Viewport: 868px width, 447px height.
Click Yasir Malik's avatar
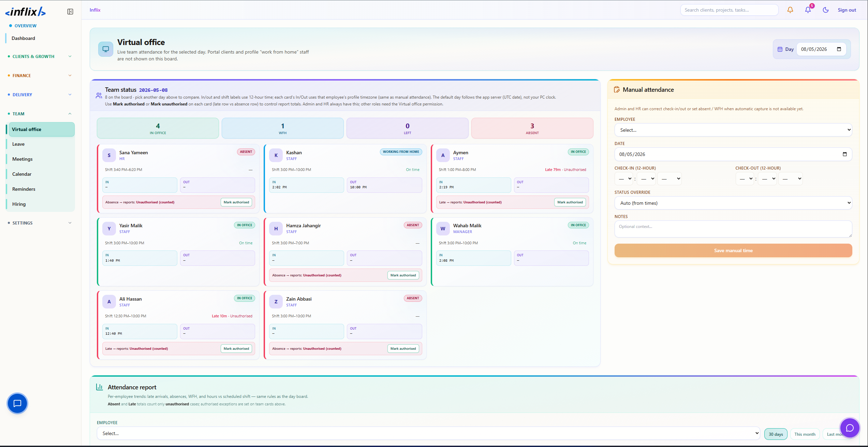tap(109, 229)
